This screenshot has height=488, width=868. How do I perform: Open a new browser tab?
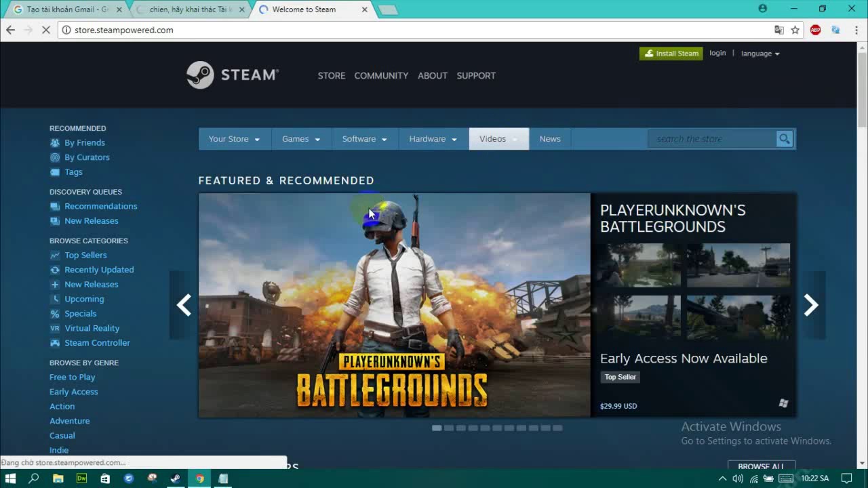tap(388, 10)
